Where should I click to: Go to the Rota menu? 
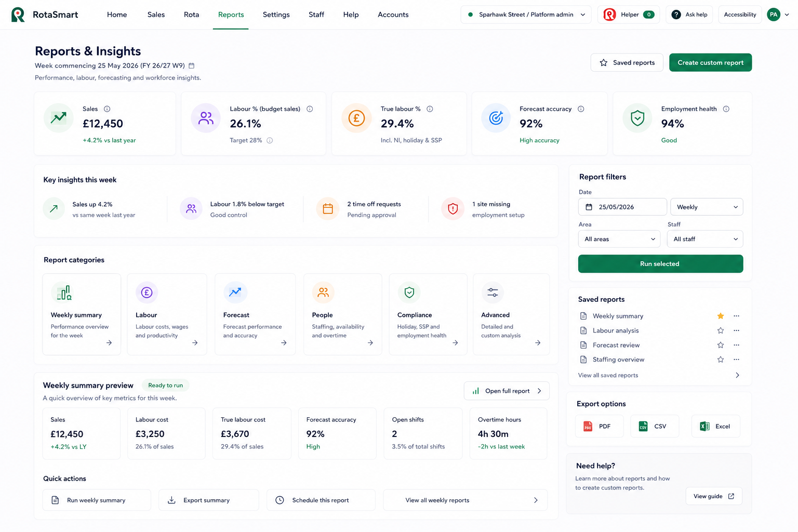click(x=191, y=15)
